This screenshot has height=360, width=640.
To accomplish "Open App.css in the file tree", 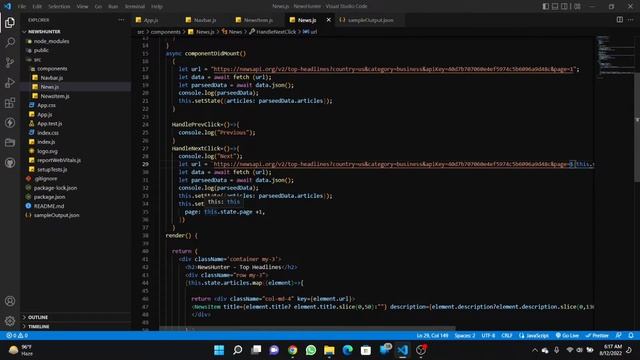I will (46, 105).
